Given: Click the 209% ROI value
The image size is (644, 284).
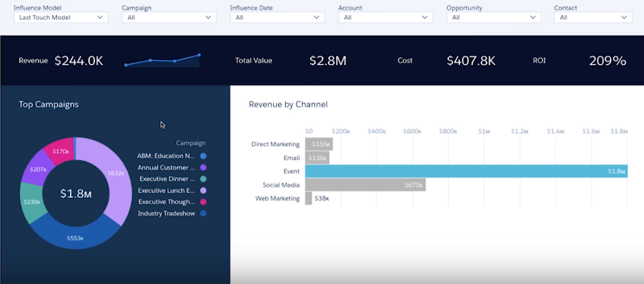Looking at the screenshot, I should click(x=607, y=61).
